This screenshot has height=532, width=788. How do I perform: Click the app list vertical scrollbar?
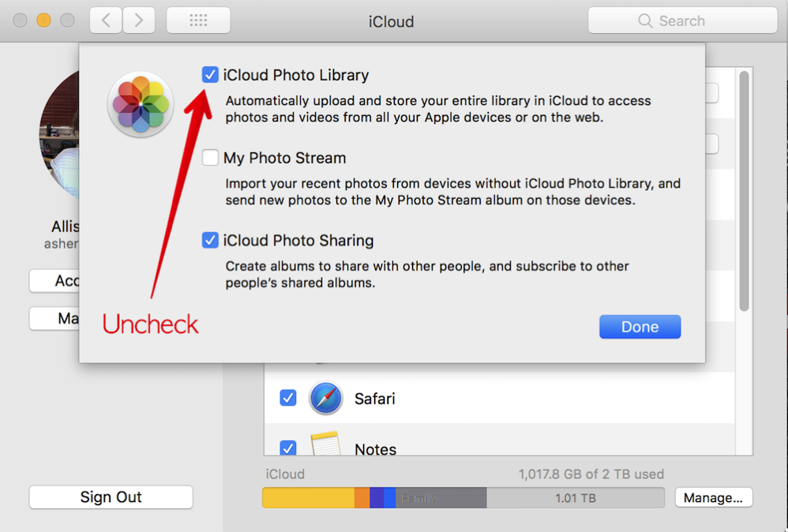point(744,189)
